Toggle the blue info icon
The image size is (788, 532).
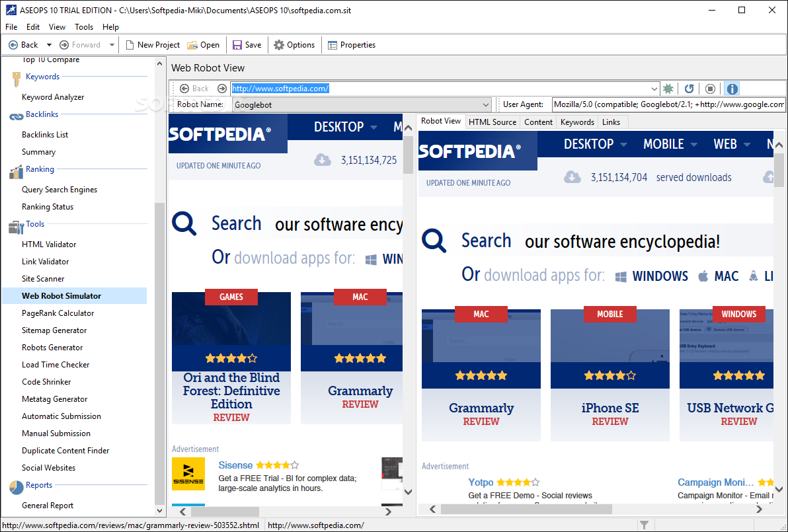coord(732,89)
